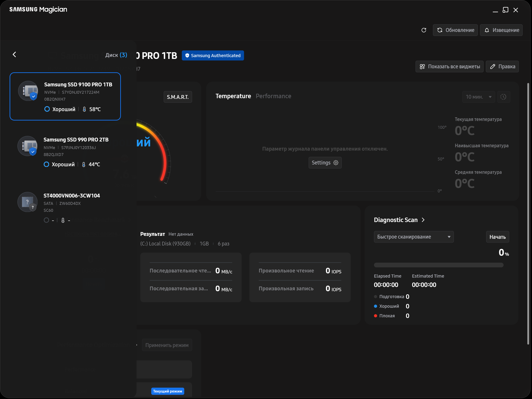
Task: Click the temperature history clock icon
Action: pyautogui.click(x=503, y=97)
